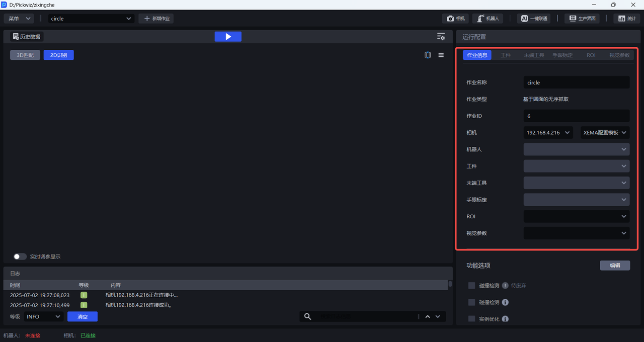Click into the 作业ID input field
The width and height of the screenshot is (644, 342).
coord(576,116)
